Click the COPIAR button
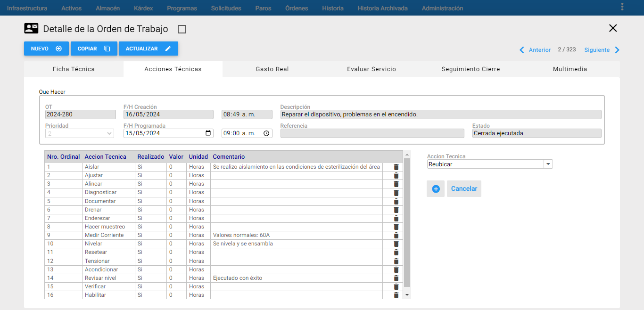 pyautogui.click(x=94, y=49)
